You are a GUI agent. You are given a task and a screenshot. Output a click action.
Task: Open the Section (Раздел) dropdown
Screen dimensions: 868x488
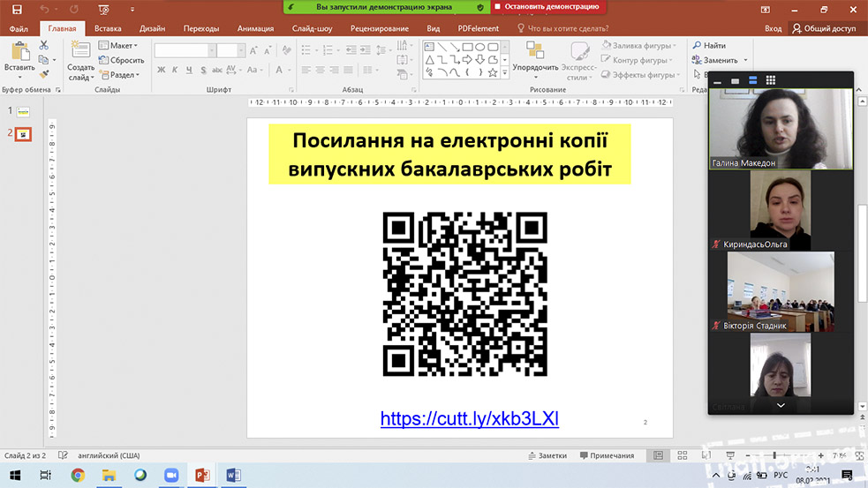119,75
